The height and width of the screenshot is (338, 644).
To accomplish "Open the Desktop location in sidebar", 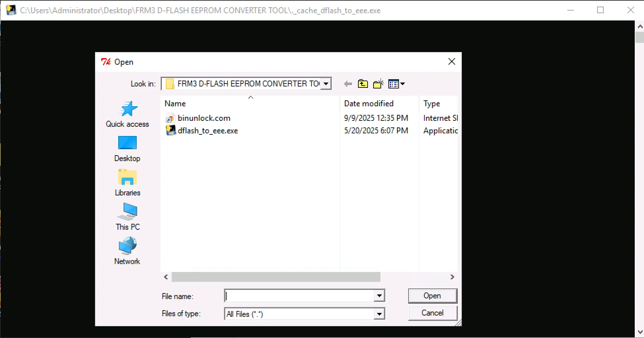I will [x=127, y=144].
